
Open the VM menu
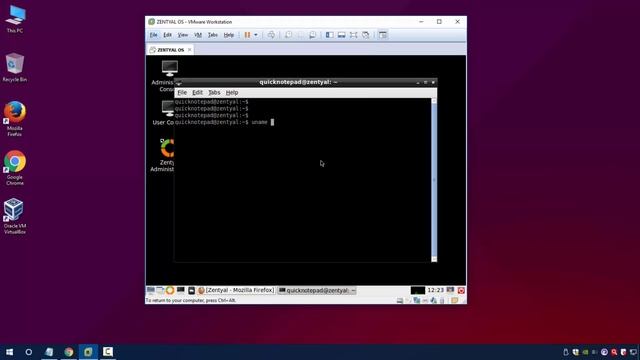[198, 35]
